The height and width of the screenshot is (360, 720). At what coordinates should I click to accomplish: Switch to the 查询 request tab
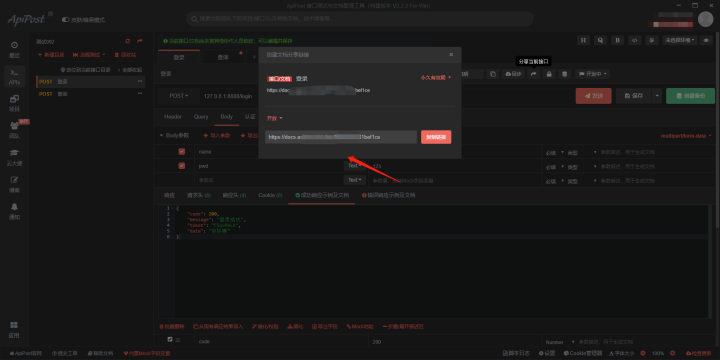[x=223, y=57]
